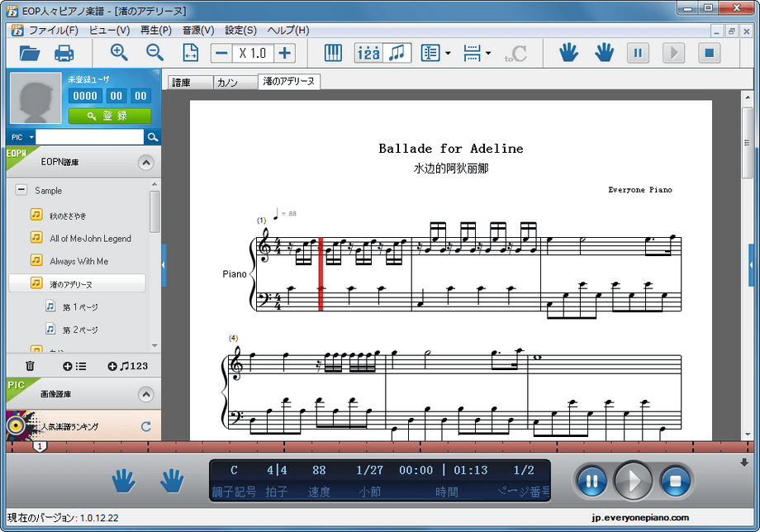Open the PIC search type dropdown
760x532 pixels.
(21, 137)
